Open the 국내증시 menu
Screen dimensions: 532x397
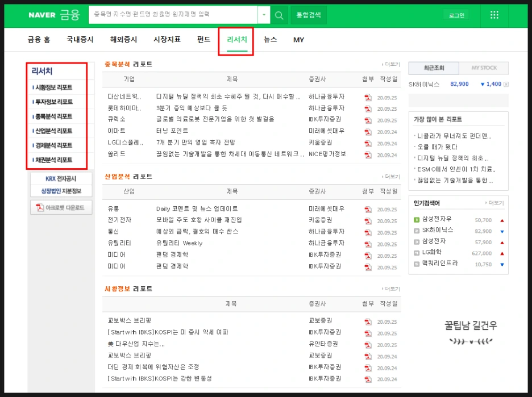80,40
